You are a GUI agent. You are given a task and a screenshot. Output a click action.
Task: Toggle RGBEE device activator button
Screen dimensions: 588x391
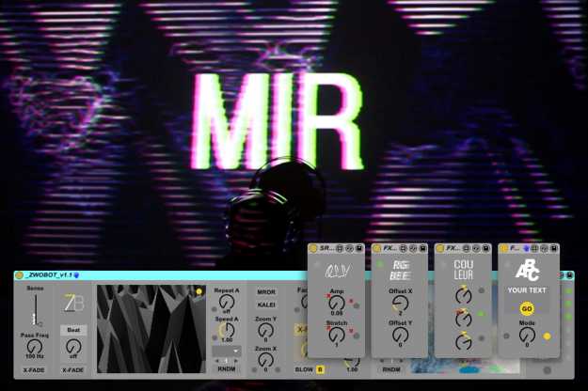pos(377,248)
